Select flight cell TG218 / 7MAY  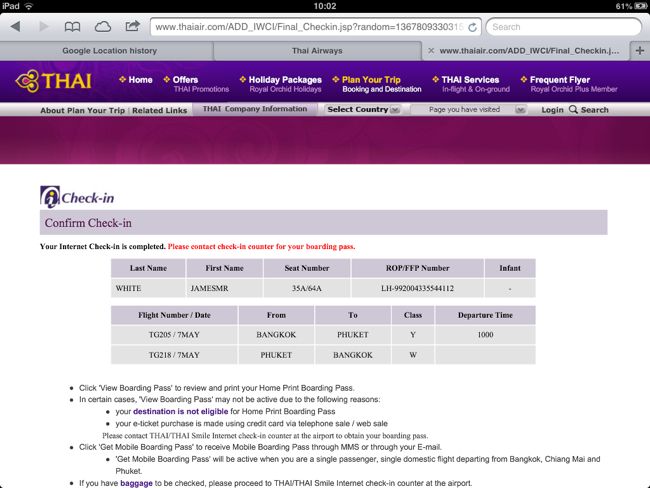point(174,355)
